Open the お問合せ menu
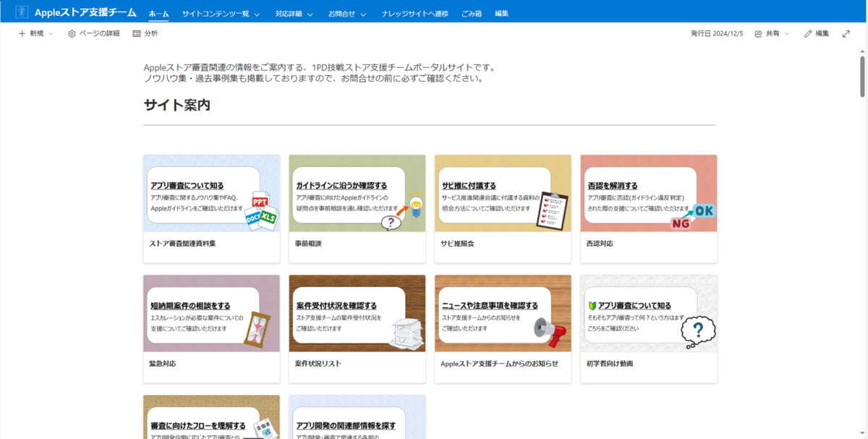The height and width of the screenshot is (439, 868). coord(341,14)
